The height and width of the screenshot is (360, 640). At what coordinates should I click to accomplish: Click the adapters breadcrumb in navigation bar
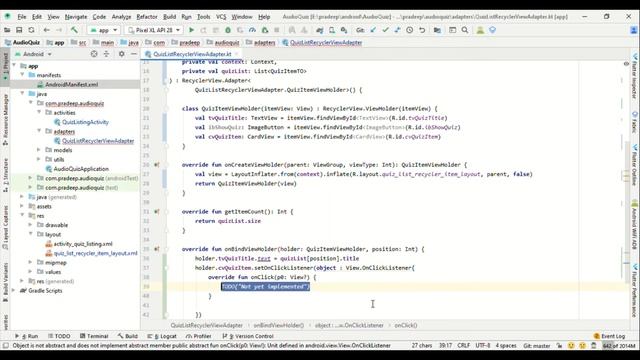pos(264,42)
